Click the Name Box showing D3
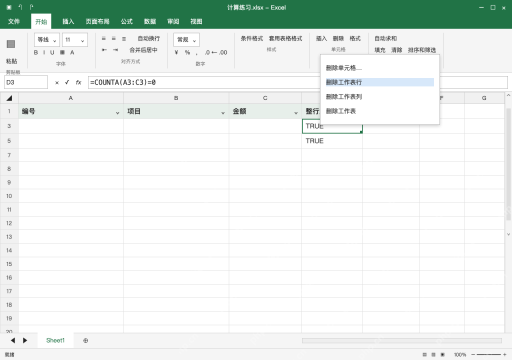512x360 pixels. click(x=26, y=82)
